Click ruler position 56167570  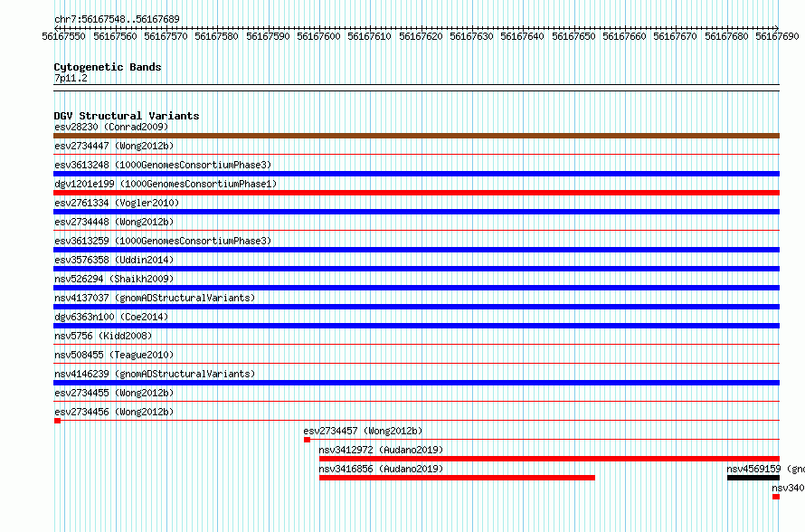click(x=166, y=36)
